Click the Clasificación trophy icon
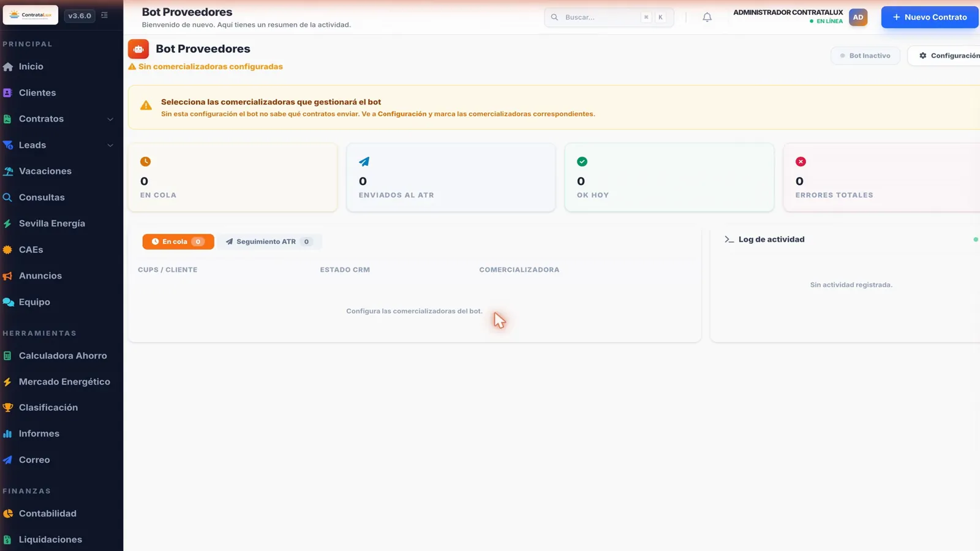This screenshot has width=980, height=551. (8, 408)
